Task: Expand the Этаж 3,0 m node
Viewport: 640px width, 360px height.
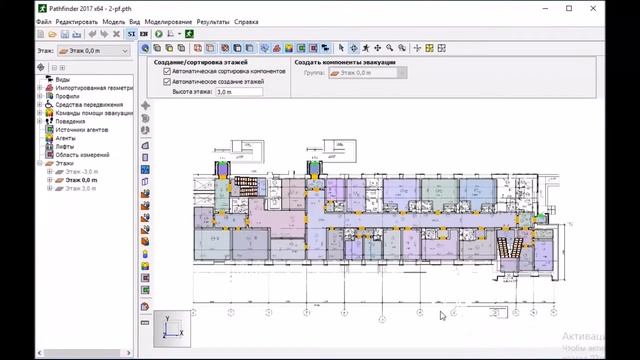Action: [x=49, y=188]
